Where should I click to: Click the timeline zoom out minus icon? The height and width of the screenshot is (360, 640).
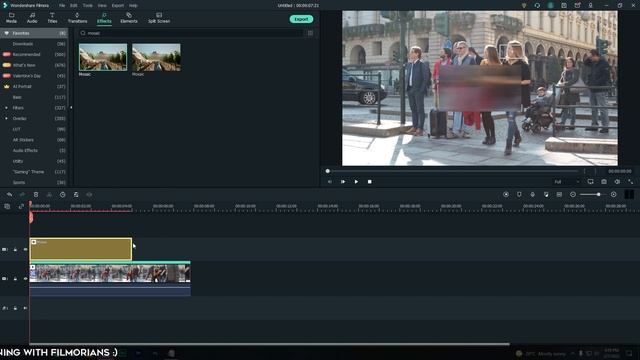tap(573, 195)
